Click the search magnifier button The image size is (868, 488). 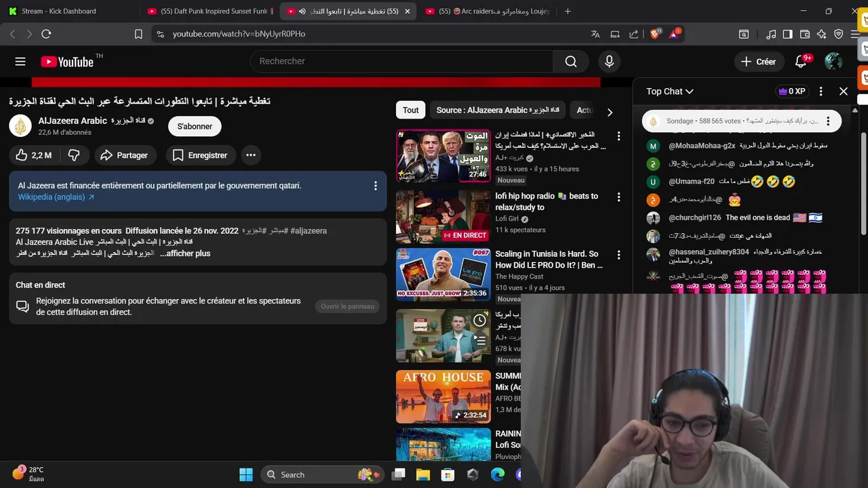pyautogui.click(x=571, y=62)
